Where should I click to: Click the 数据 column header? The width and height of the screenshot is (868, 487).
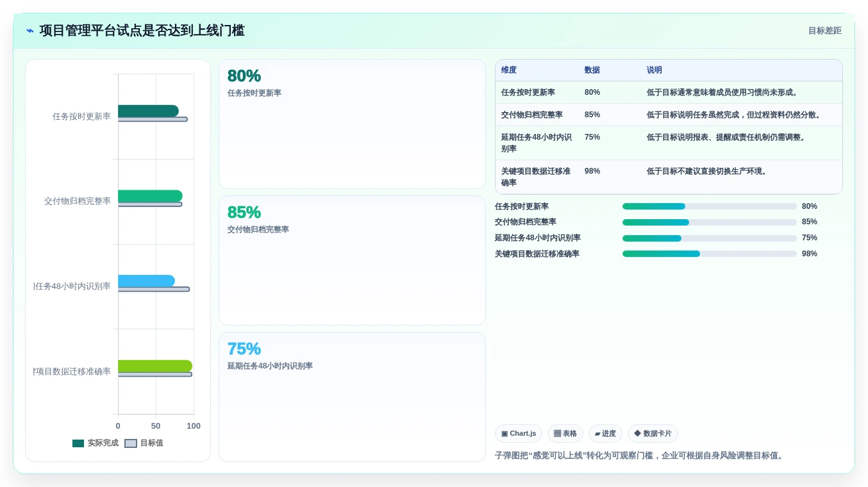(592, 70)
